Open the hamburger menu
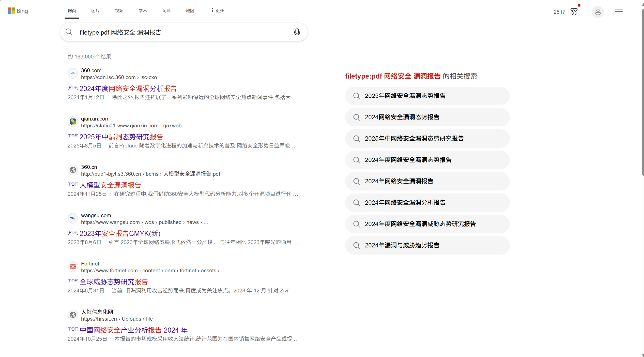The image size is (644, 357). tap(619, 12)
